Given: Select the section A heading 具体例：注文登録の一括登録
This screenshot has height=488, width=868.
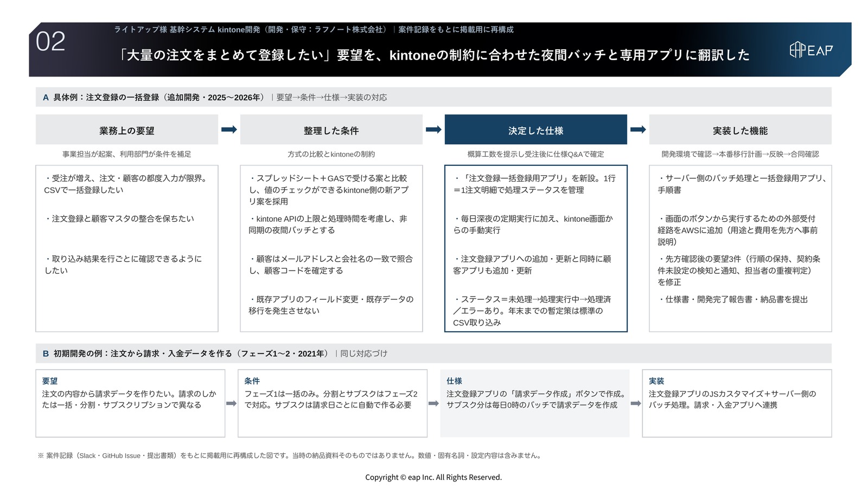Looking at the screenshot, I should point(158,98).
